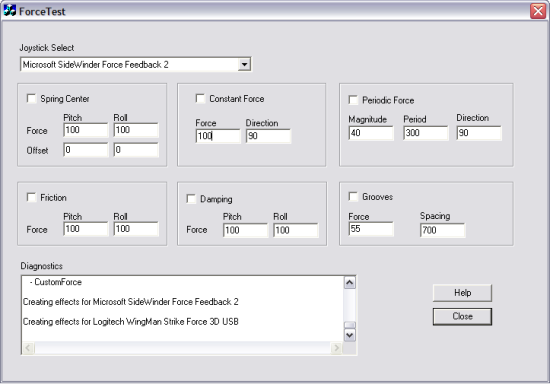This screenshot has width=550, height=384.
Task: Tick the Constant Force checkbox
Action: point(200,99)
